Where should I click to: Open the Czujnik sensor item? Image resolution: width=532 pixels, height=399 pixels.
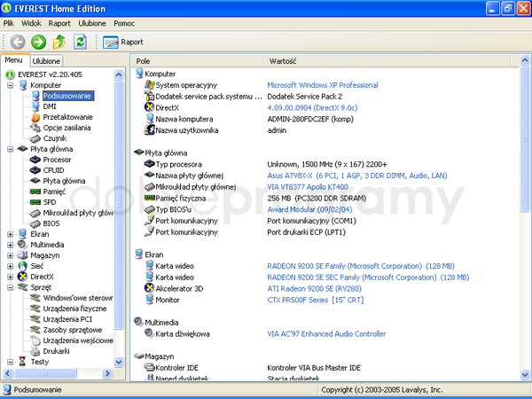(55, 138)
